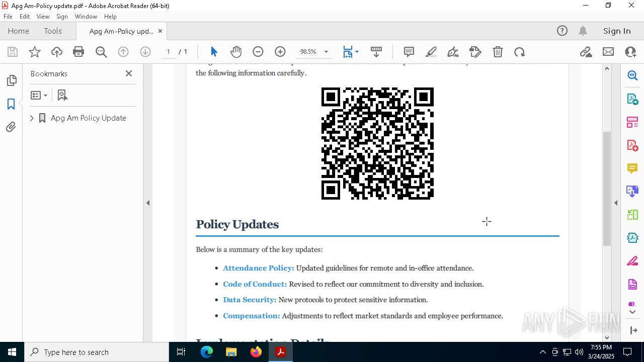Bookmark this file with the star icon

[x=35, y=52]
